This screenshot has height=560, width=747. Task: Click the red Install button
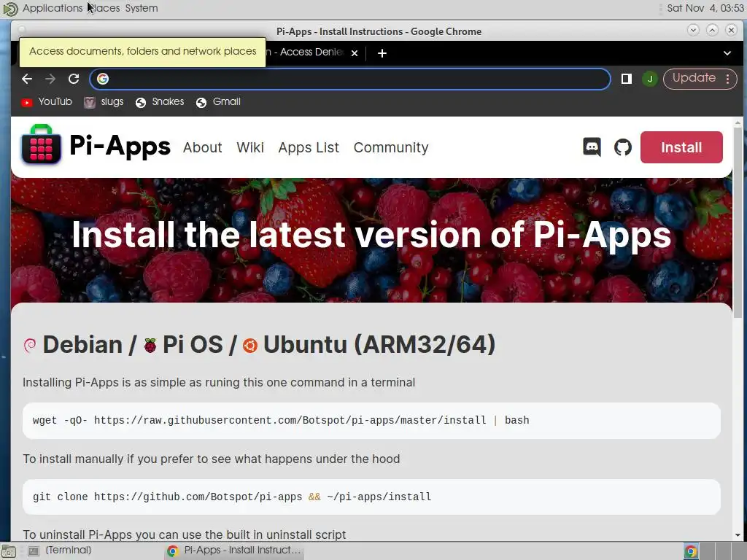pos(681,147)
